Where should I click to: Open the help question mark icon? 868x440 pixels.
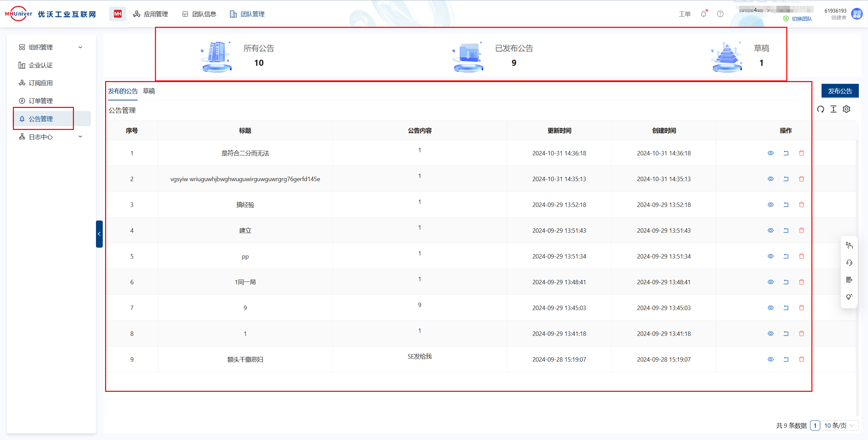click(720, 14)
